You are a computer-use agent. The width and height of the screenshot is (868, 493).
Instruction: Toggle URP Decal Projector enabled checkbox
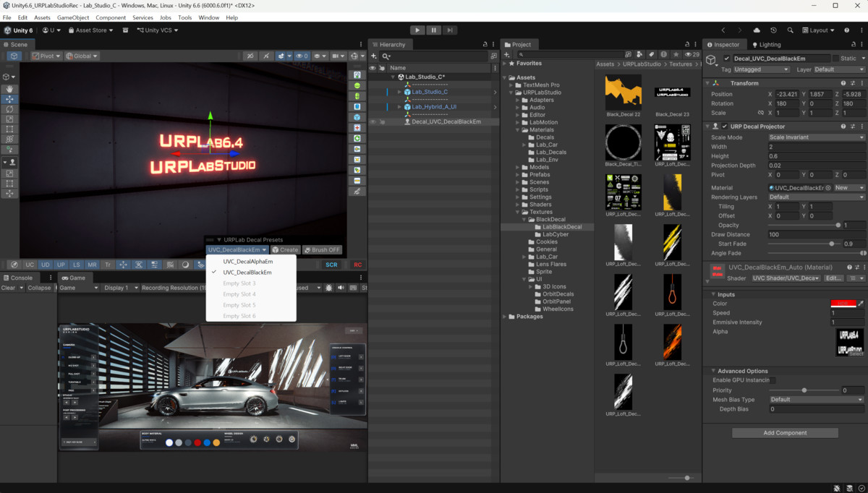click(725, 127)
